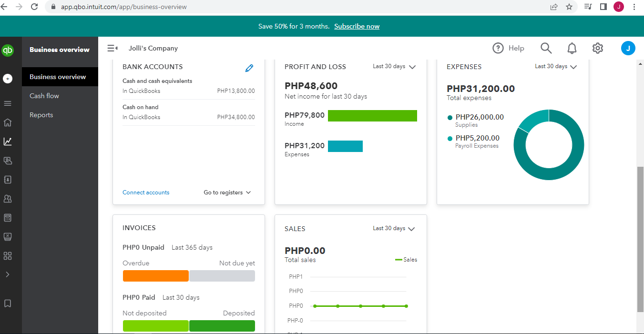Click the search magnifier icon

click(546, 48)
